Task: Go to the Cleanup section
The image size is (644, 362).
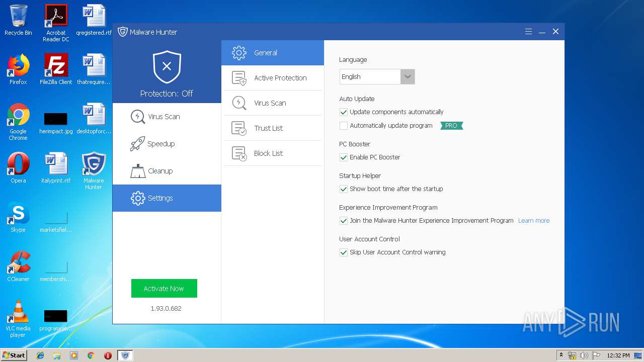Action: pos(167,171)
